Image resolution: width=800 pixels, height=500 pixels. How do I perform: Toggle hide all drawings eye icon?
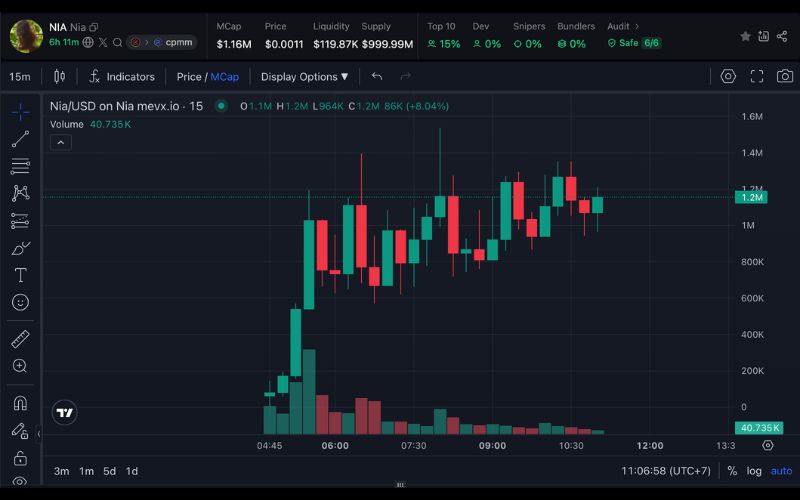click(20, 481)
